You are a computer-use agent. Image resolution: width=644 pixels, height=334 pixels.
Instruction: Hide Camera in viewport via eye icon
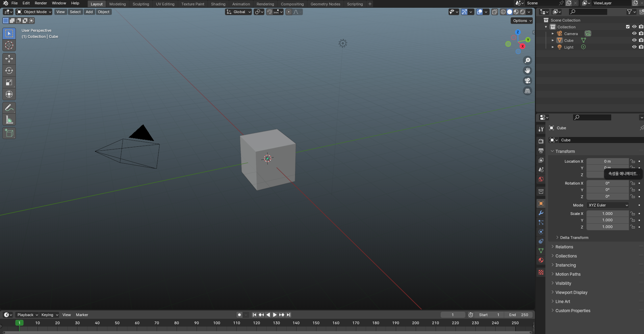click(x=634, y=33)
